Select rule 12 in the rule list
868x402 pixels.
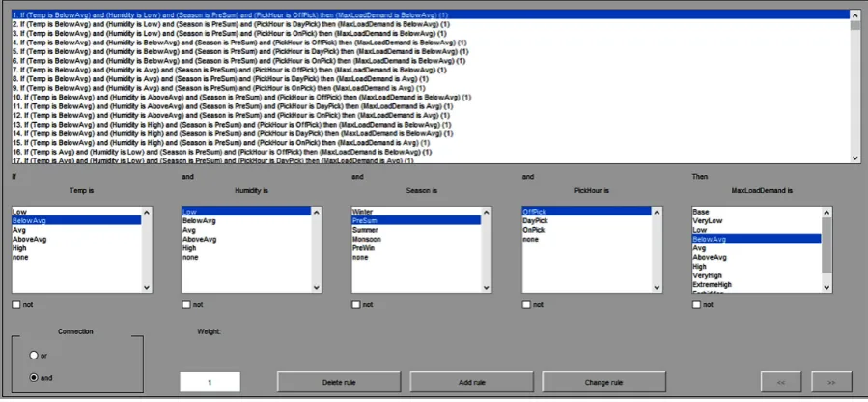click(x=432, y=116)
